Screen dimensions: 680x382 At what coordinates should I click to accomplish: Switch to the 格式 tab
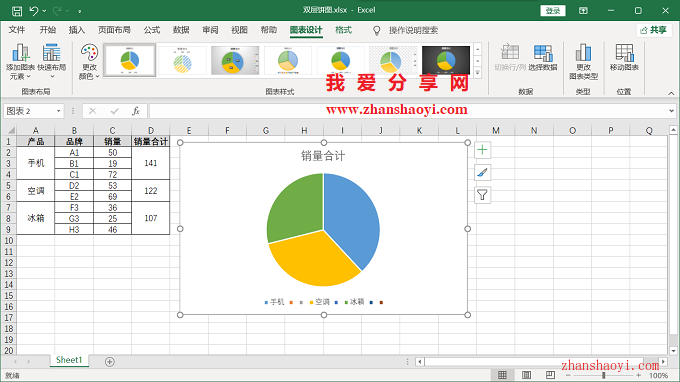(343, 30)
